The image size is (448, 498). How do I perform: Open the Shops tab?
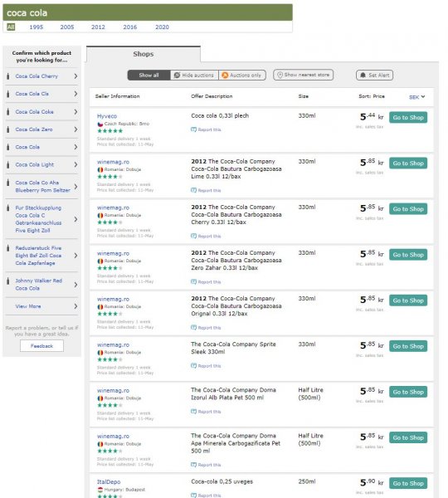pos(144,54)
